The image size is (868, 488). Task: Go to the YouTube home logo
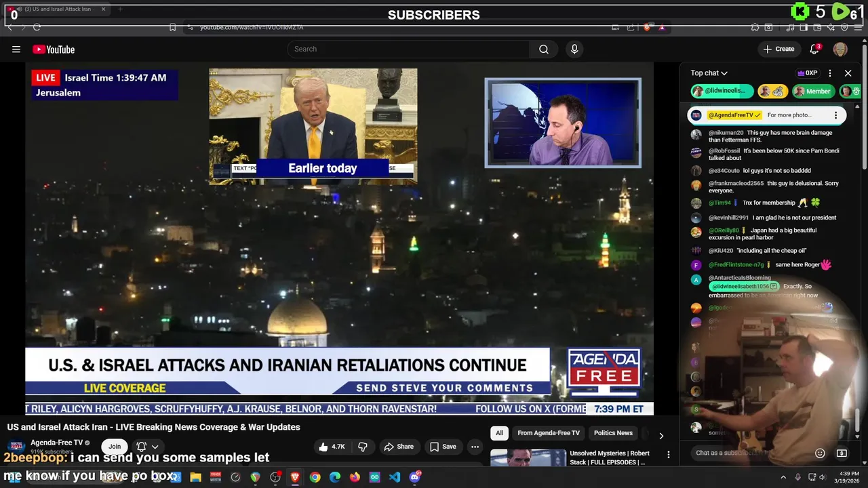click(54, 49)
